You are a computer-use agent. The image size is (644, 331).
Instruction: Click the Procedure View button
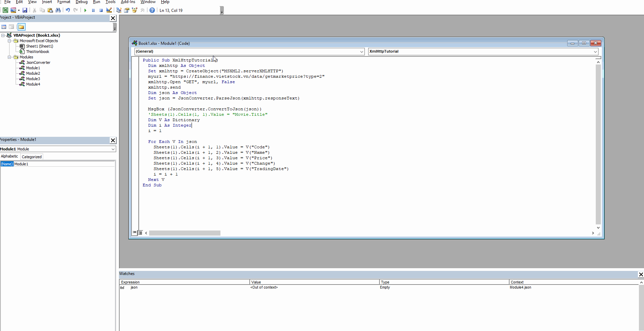pos(135,233)
